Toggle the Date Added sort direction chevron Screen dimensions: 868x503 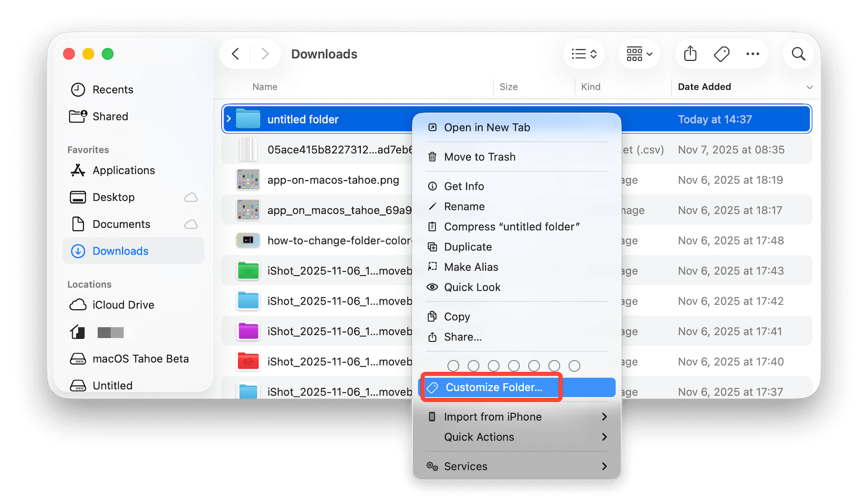(809, 87)
